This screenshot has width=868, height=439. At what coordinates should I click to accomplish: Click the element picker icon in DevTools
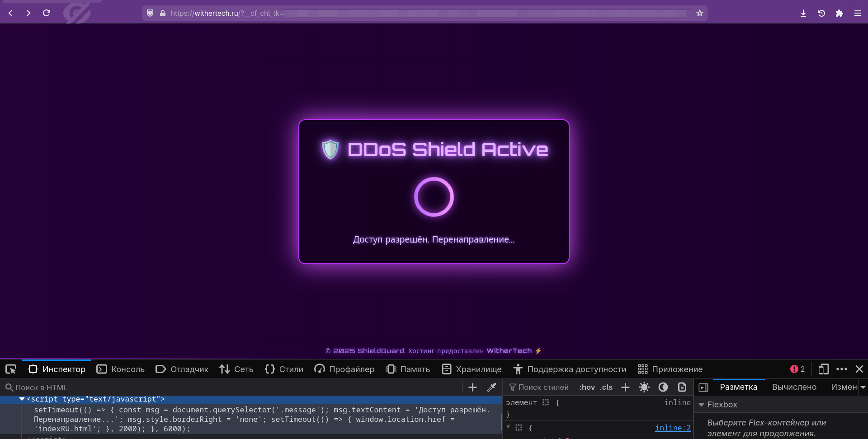point(11,369)
